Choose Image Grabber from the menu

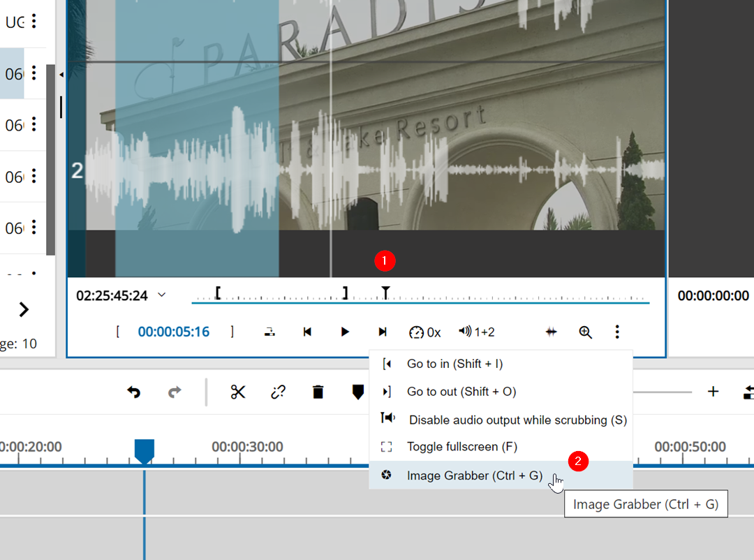tap(474, 476)
